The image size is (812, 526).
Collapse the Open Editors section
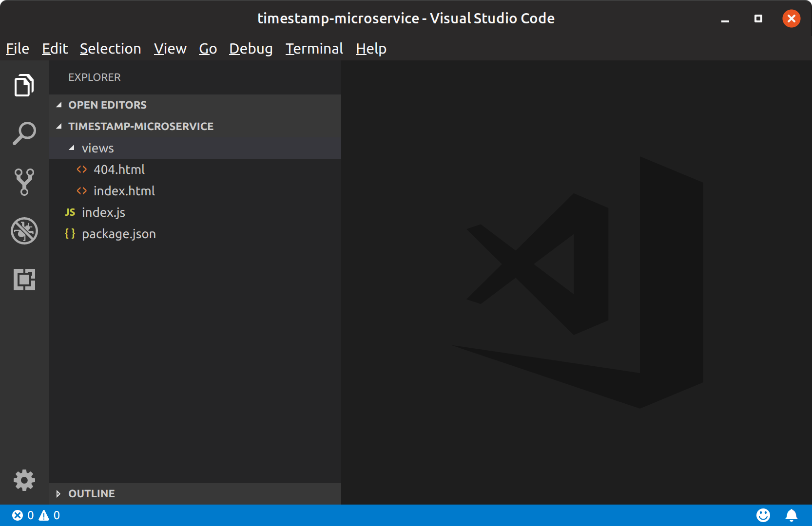(107, 105)
